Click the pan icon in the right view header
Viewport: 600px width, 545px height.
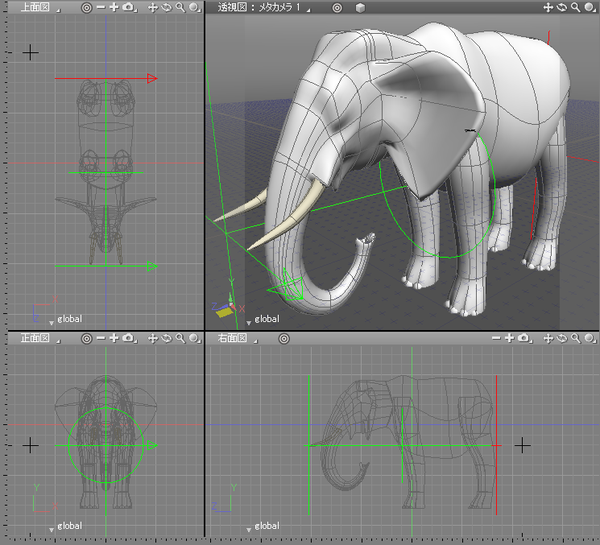550,339
